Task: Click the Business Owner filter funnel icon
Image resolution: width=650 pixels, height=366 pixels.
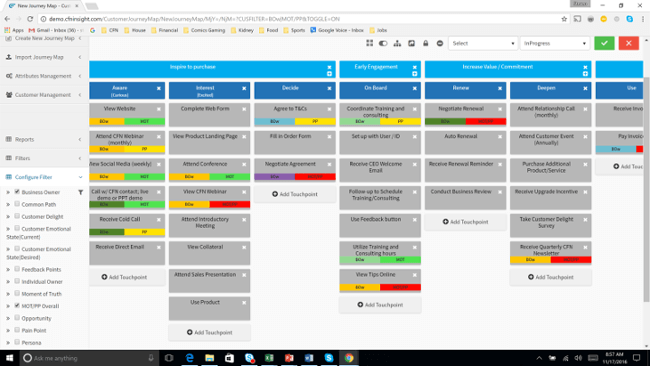Action: [80, 192]
